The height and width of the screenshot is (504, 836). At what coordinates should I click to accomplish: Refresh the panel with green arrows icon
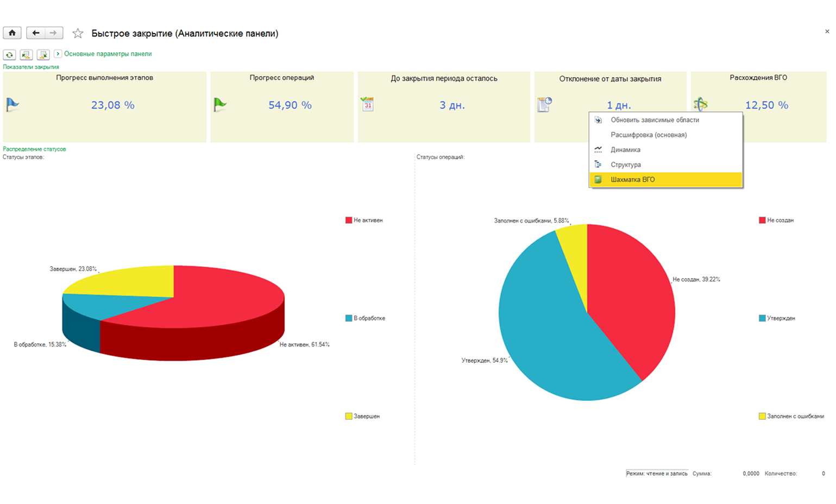[9, 55]
